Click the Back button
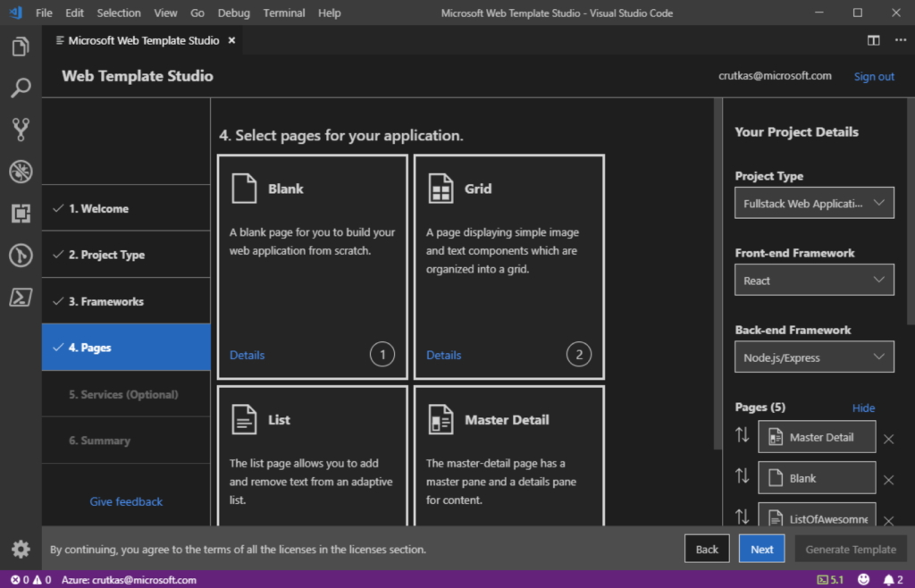The width and height of the screenshot is (915, 588). [x=707, y=549]
